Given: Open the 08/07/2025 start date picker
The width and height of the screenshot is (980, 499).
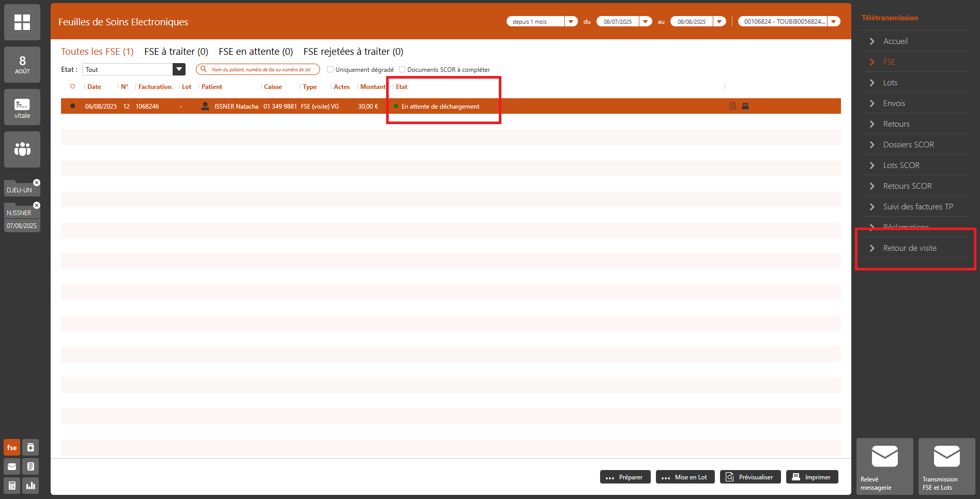Looking at the screenshot, I should (x=646, y=22).
